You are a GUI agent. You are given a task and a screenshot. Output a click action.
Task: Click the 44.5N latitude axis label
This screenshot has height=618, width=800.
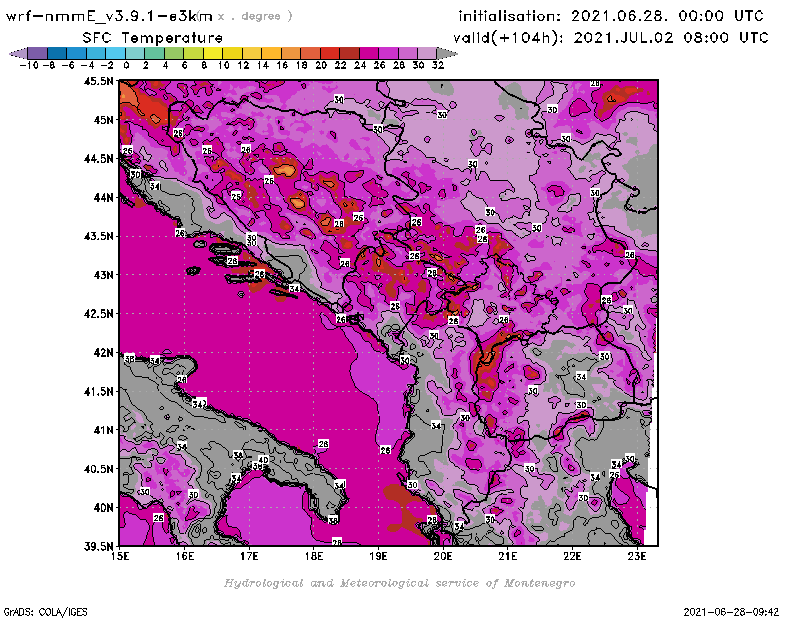coord(99,159)
